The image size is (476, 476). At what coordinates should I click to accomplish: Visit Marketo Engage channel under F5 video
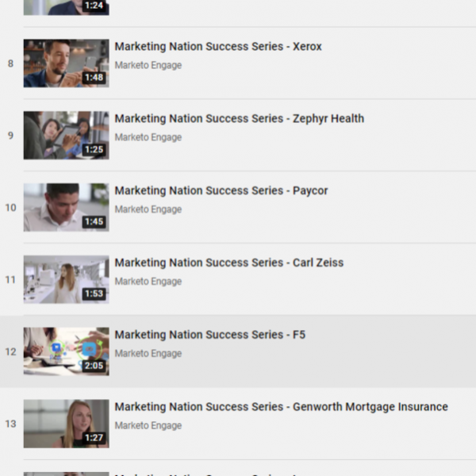pos(148,353)
